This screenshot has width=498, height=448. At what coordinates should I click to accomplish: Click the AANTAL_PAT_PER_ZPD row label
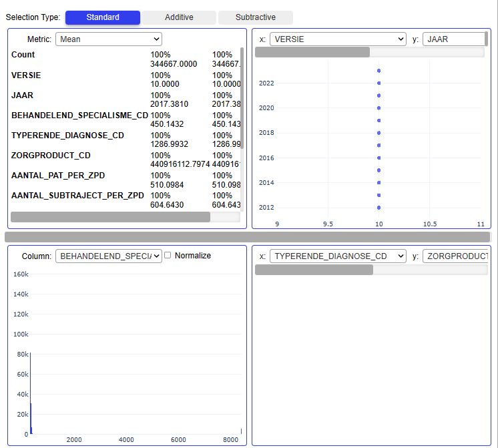(x=58, y=176)
